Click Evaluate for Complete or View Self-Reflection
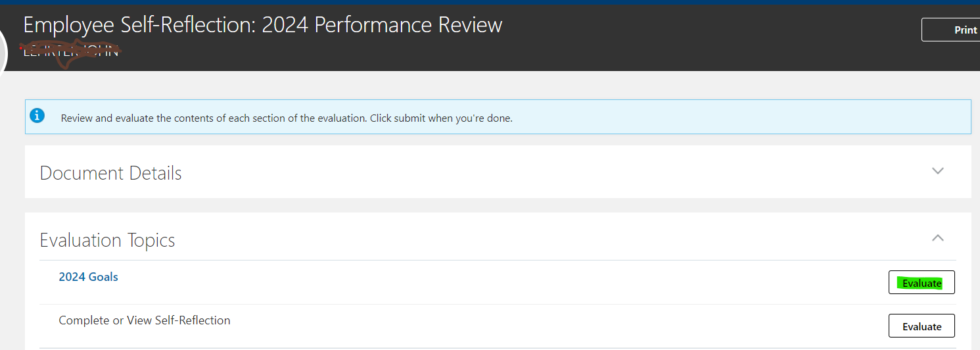 pyautogui.click(x=922, y=326)
